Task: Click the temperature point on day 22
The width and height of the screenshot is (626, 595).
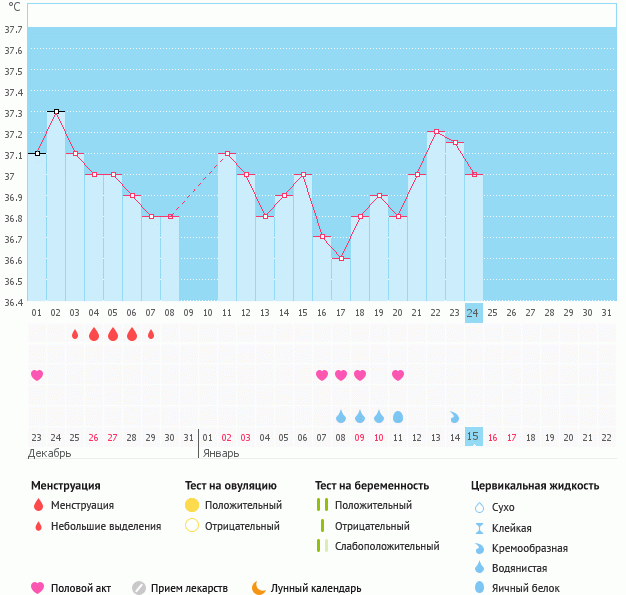Action: (x=436, y=132)
